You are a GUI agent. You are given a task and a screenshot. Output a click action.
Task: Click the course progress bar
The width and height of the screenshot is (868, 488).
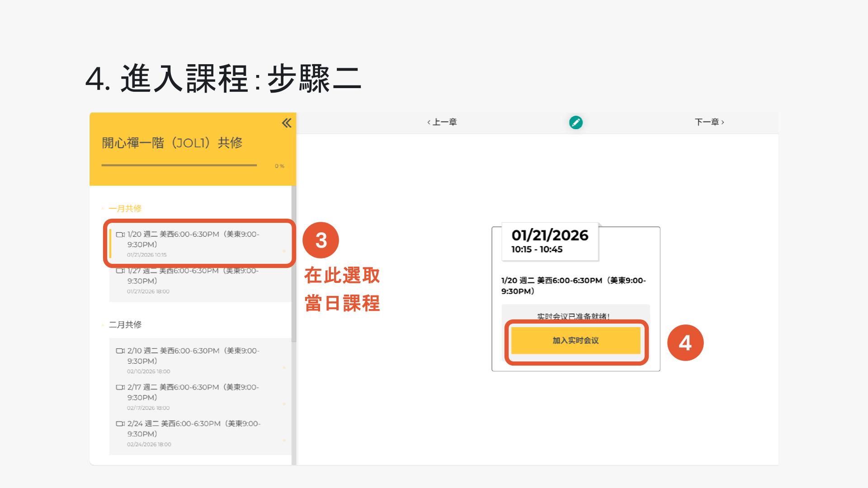pyautogui.click(x=179, y=165)
